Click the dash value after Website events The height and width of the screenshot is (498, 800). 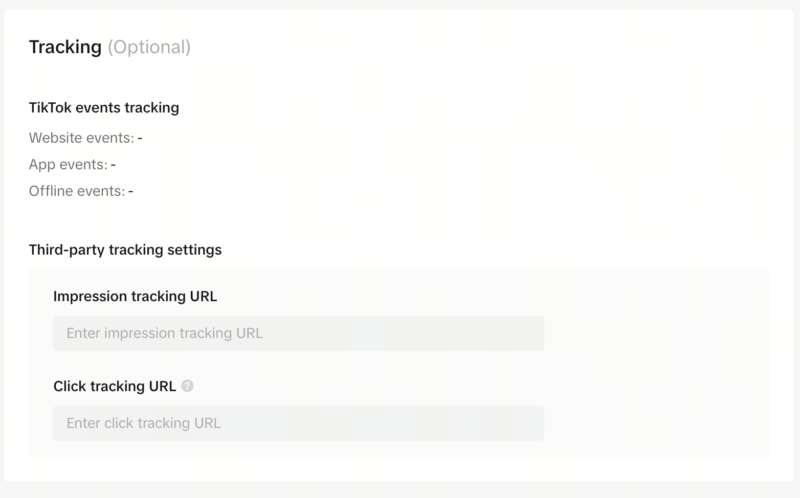tap(140, 138)
